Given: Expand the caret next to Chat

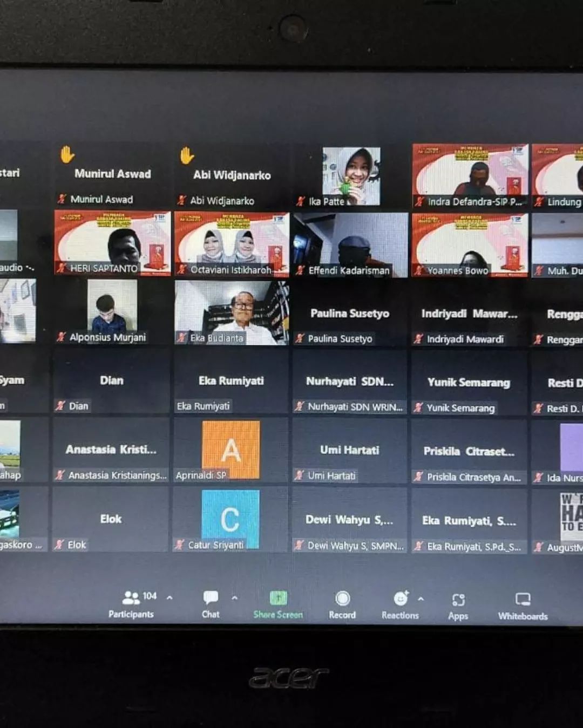Looking at the screenshot, I should tap(235, 597).
